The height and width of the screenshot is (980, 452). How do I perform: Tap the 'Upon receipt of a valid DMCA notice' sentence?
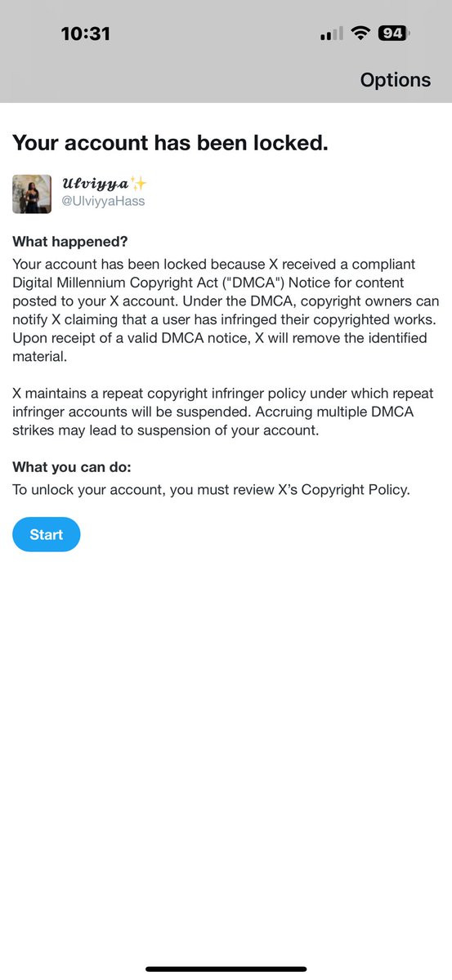coord(219,347)
